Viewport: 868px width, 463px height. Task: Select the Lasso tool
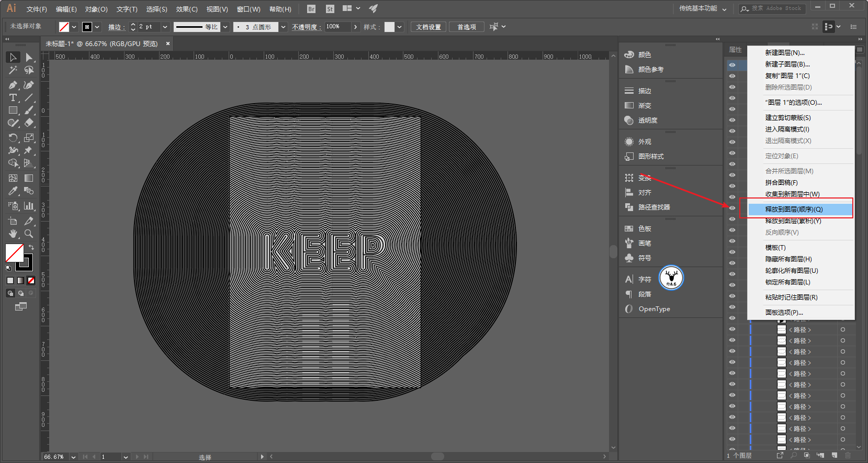pos(29,70)
